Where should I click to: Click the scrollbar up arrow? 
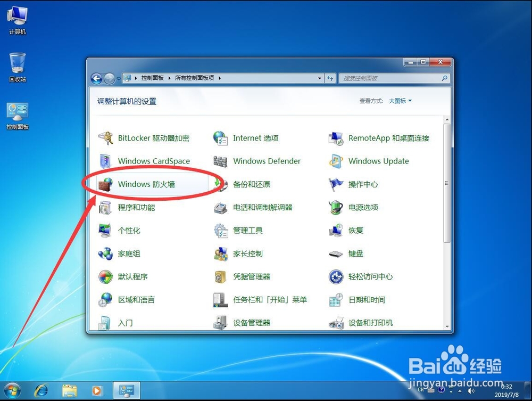click(447, 120)
